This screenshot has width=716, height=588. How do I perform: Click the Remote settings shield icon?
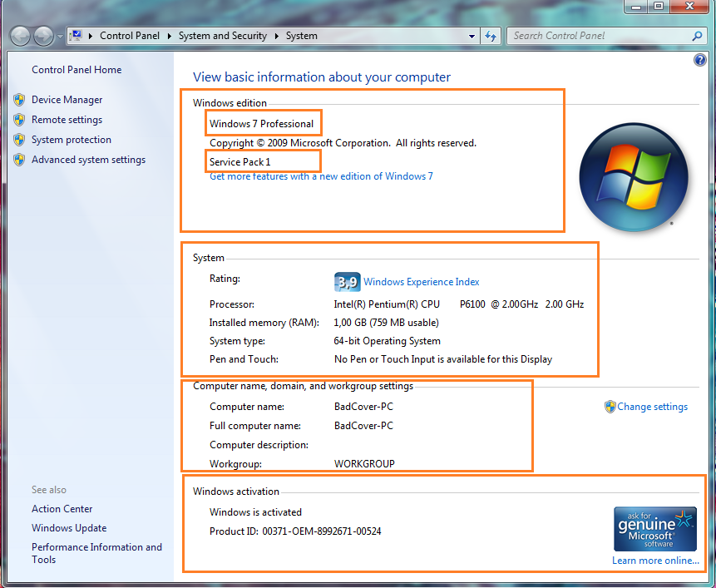click(18, 119)
